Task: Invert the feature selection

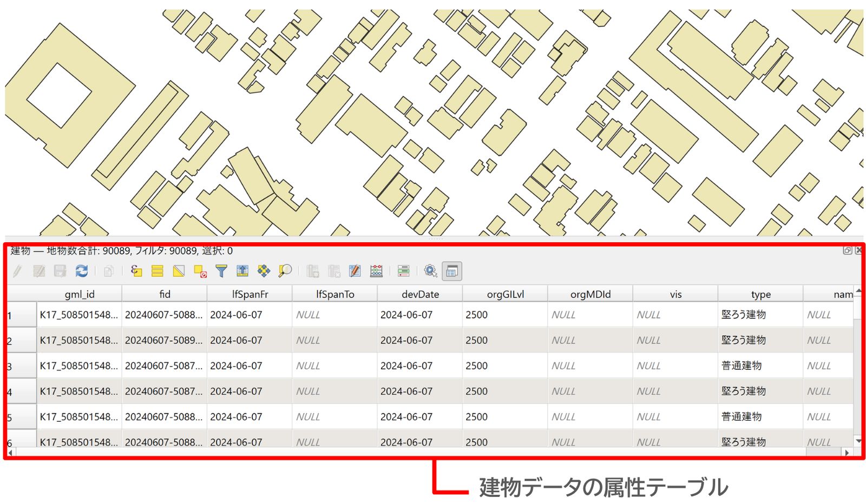Action: coord(179,271)
